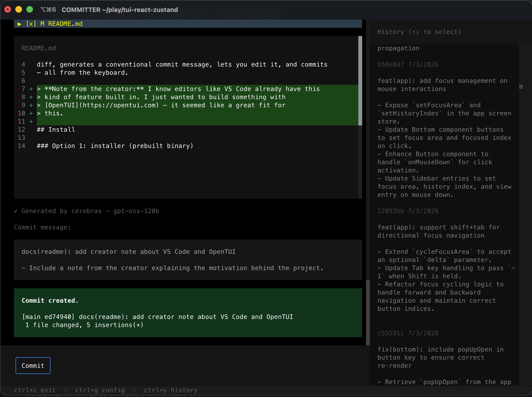Select history entry c55591c 7/3/2026
Image resolution: width=532 pixels, height=397 pixels.
click(408, 333)
